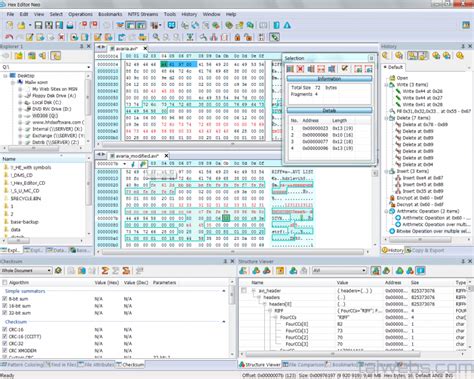The height and width of the screenshot is (379, 474).
Task: Select 'Local Disk (C:)' in Explorer tree
Action: 47,102
